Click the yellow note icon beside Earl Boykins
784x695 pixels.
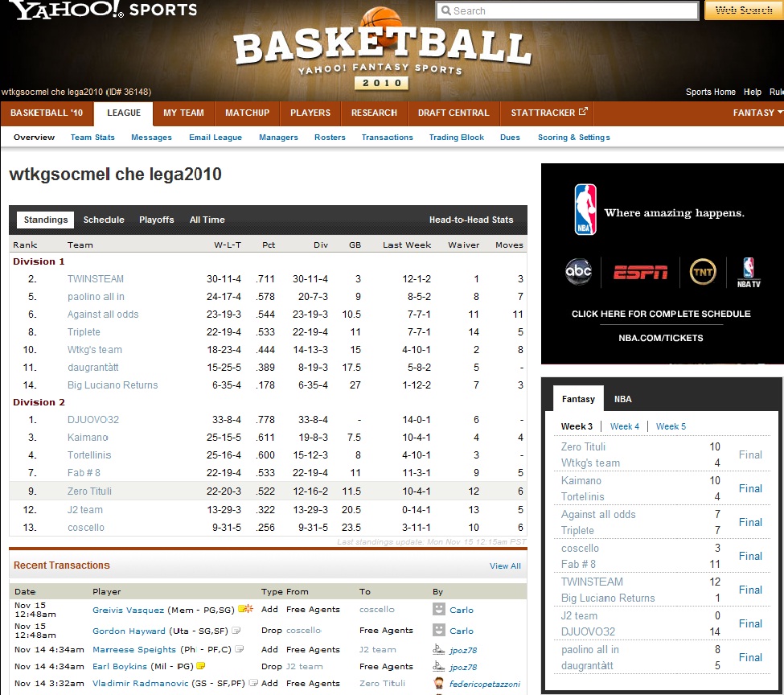point(201,666)
